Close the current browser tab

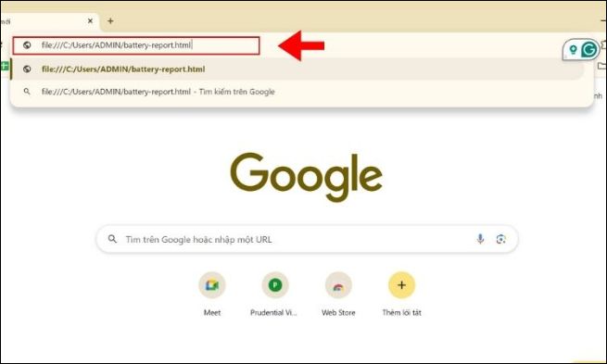pyautogui.click(x=90, y=21)
